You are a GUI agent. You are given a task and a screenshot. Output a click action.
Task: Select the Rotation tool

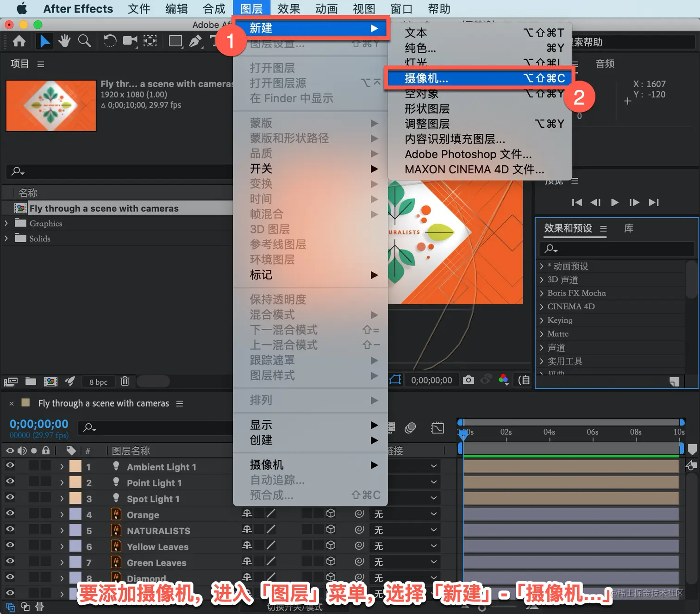110,42
